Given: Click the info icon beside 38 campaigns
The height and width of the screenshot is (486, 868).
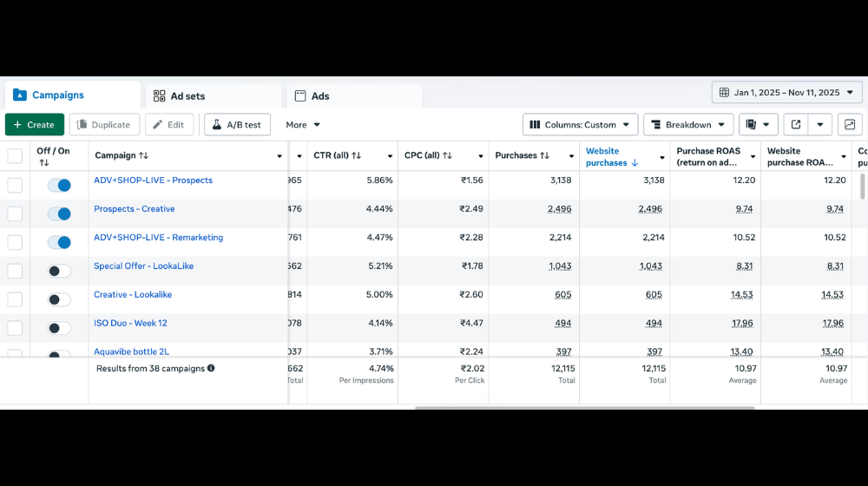Looking at the screenshot, I should pyautogui.click(x=211, y=368).
